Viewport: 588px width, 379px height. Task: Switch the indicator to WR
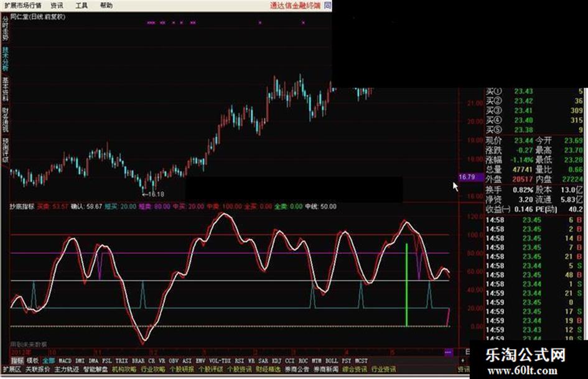(x=251, y=360)
